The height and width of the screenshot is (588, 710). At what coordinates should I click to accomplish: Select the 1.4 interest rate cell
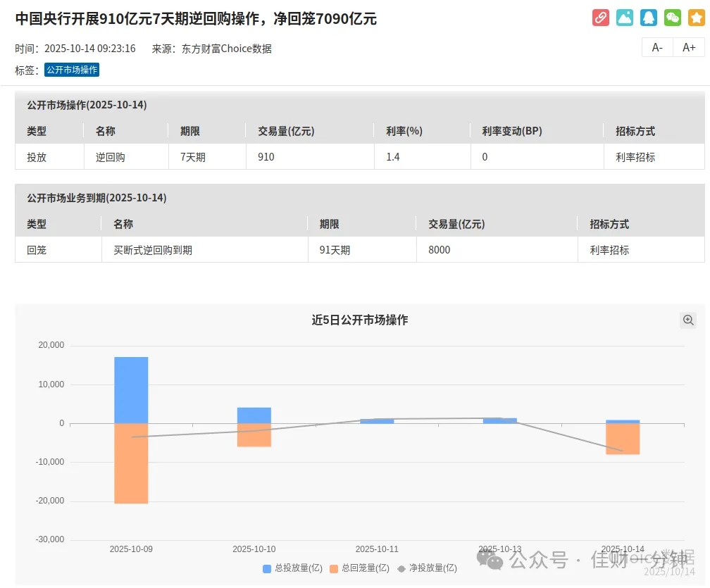tap(423, 157)
